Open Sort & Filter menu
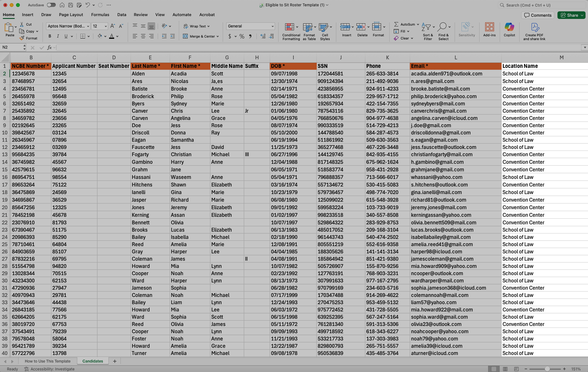Viewport: 588px width, 372px height. (x=428, y=31)
